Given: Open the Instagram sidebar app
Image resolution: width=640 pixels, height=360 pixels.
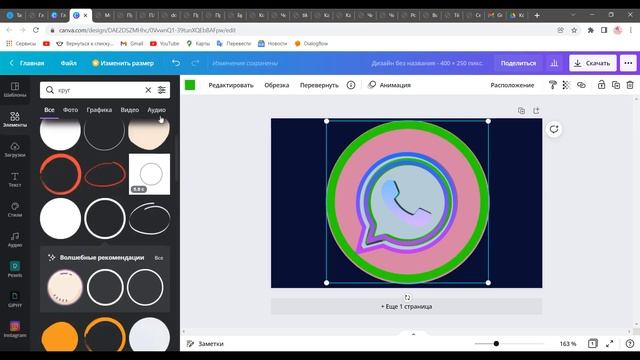Looking at the screenshot, I should (x=15, y=329).
